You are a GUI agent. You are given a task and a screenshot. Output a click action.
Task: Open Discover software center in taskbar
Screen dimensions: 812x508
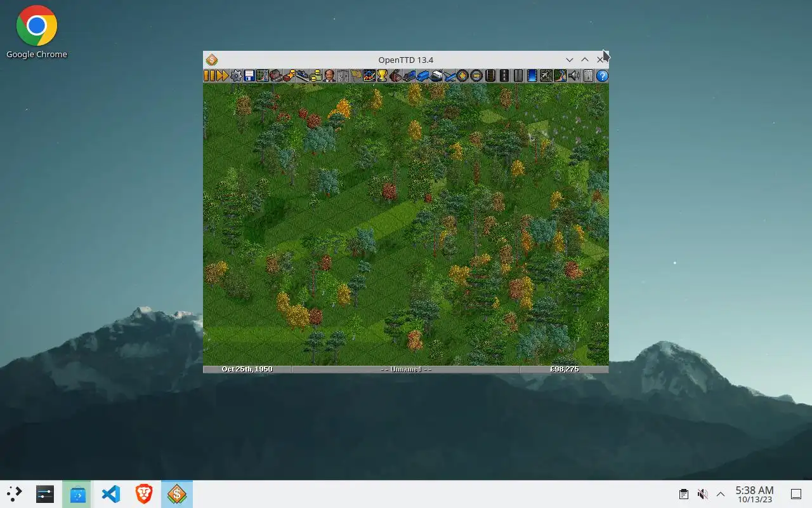(78, 494)
